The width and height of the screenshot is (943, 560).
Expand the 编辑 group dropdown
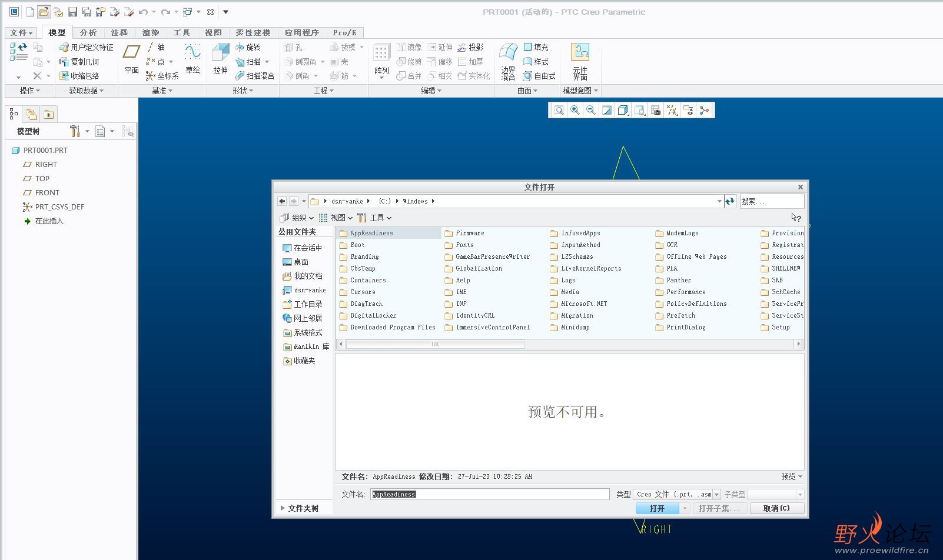pyautogui.click(x=431, y=91)
